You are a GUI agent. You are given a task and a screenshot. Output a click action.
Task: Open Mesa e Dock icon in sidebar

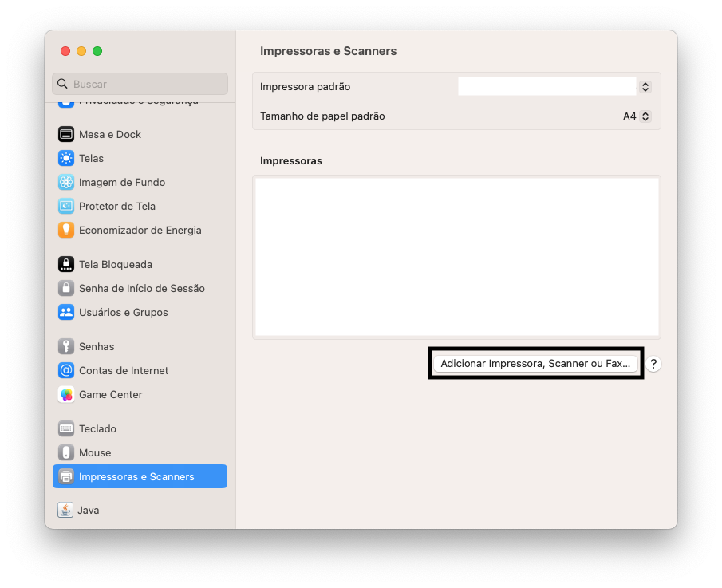point(66,134)
